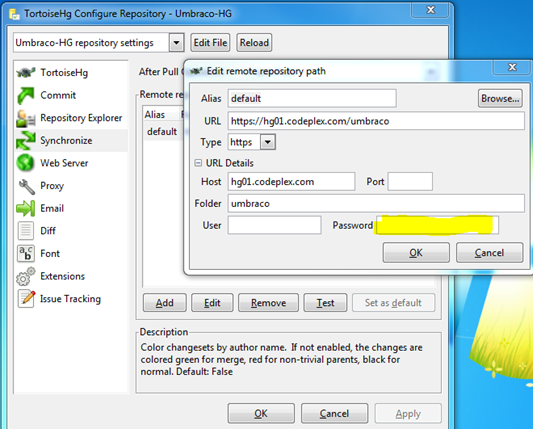The image size is (533, 429).
Task: Open Repository Explorer settings page label
Action: [81, 118]
